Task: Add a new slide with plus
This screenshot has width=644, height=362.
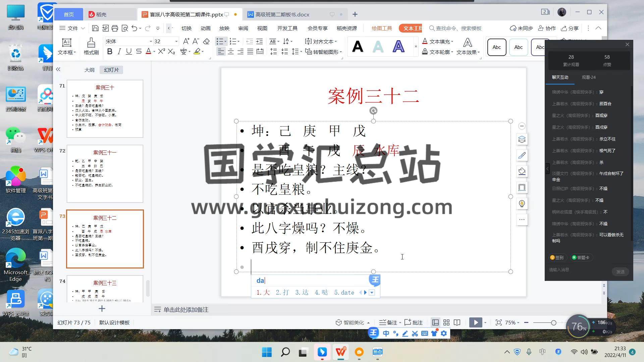Action: coord(102,308)
